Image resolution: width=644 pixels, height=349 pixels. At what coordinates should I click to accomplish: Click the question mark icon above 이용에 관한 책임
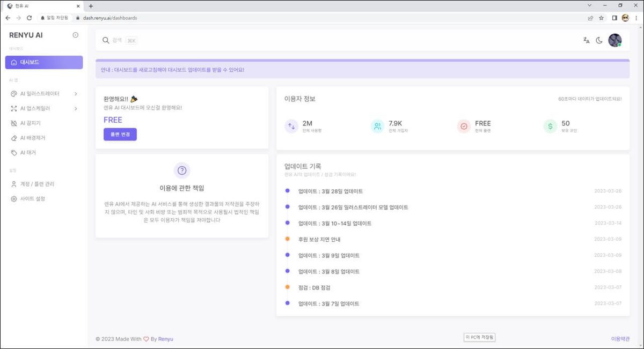pos(182,170)
